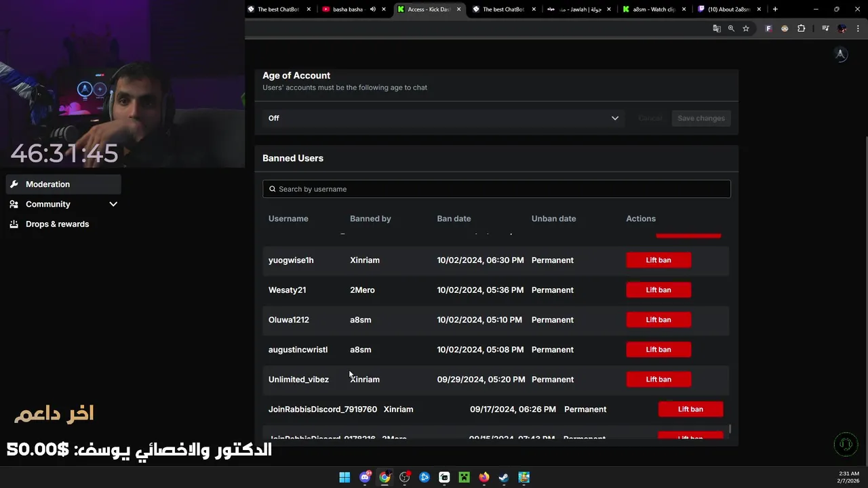Mute the basha basha tab audio
Image resolution: width=868 pixels, height=488 pixels.
pyautogui.click(x=373, y=9)
